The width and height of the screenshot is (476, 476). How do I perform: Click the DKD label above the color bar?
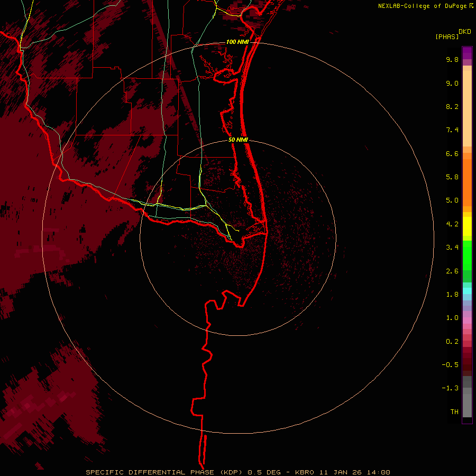(x=465, y=32)
